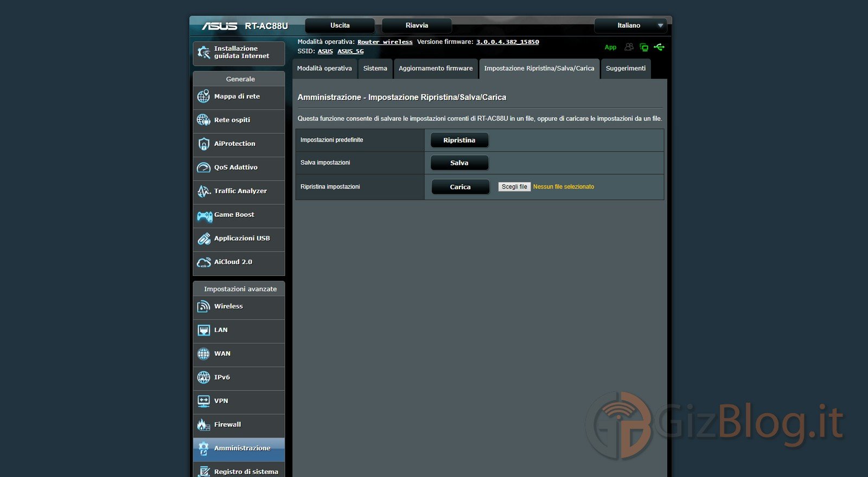Open Installazione guidata Internet wizard icon
Screen dimensions: 868x477
204,53
